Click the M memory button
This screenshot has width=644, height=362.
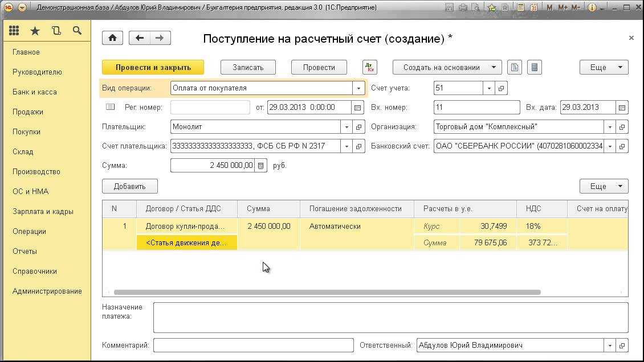pos(549,7)
